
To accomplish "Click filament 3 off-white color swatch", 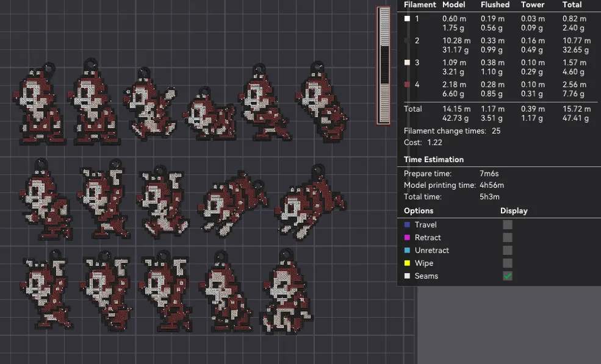I will [x=407, y=62].
